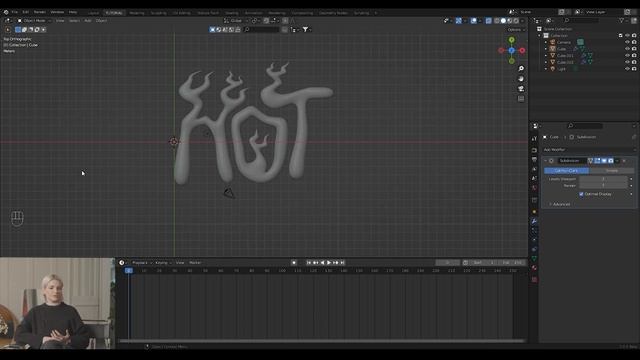Select the tweak tool icon below the header
The image size is (640, 360).
click(8, 29)
